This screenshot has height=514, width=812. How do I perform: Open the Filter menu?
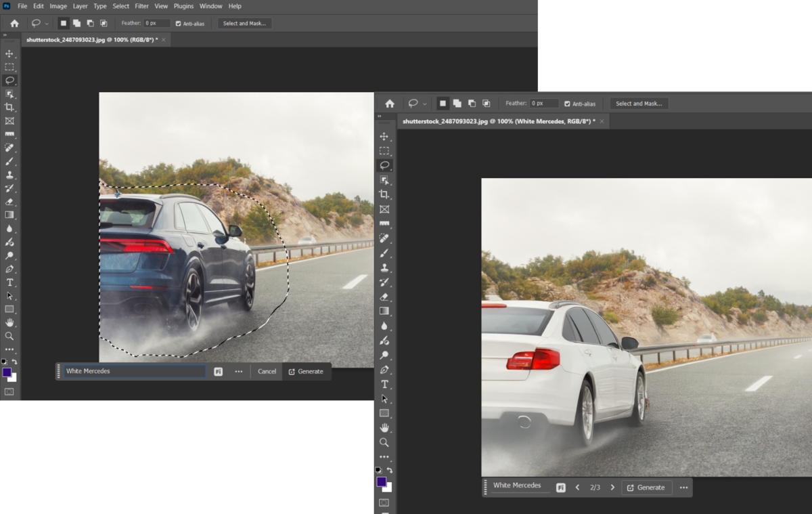141,6
